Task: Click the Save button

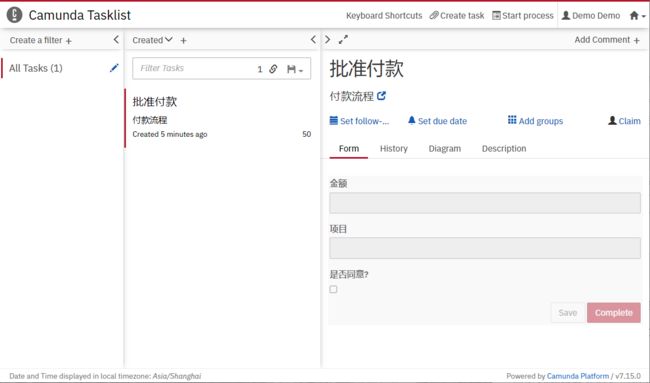Action: click(x=568, y=313)
